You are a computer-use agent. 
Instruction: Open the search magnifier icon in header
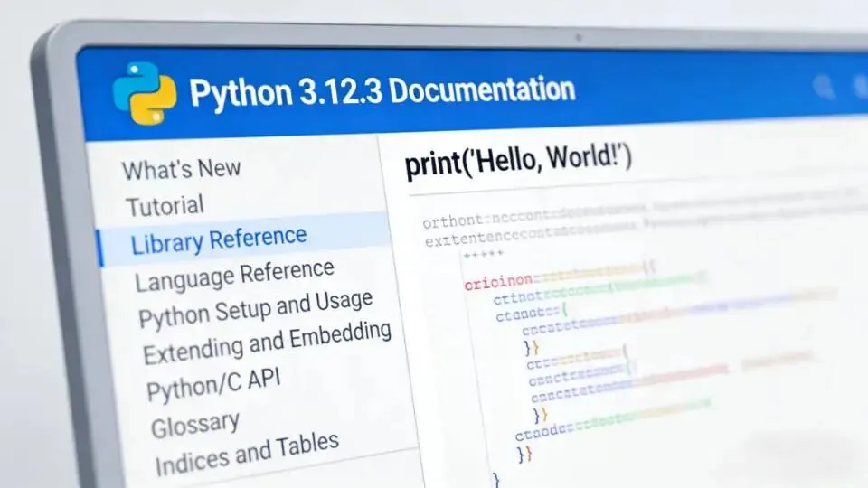(x=824, y=88)
